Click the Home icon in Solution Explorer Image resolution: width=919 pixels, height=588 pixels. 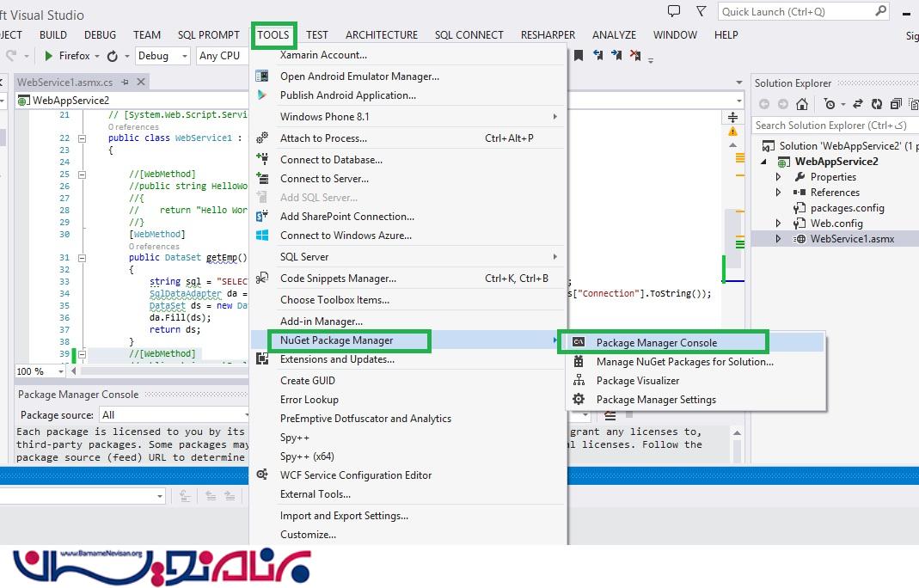click(802, 104)
